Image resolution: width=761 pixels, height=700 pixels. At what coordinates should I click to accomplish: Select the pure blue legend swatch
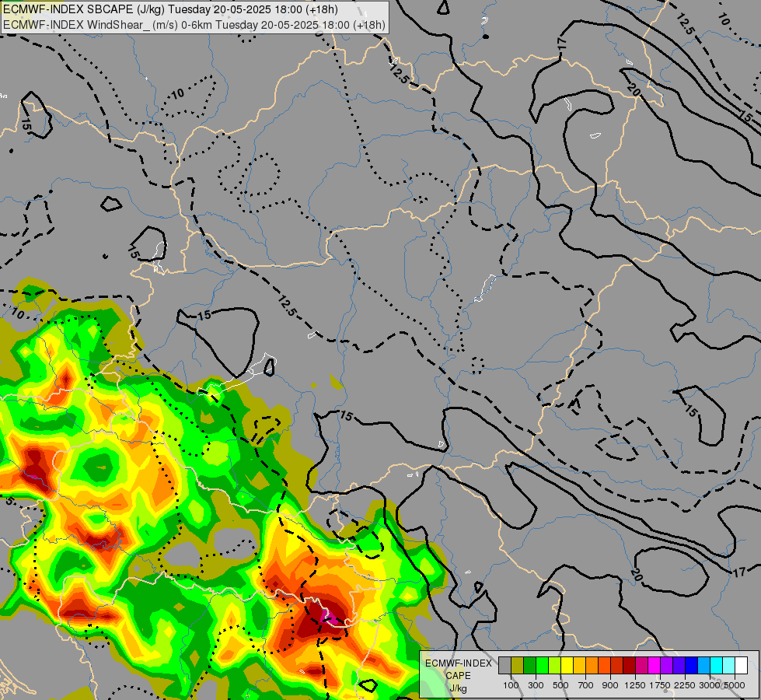point(691,666)
